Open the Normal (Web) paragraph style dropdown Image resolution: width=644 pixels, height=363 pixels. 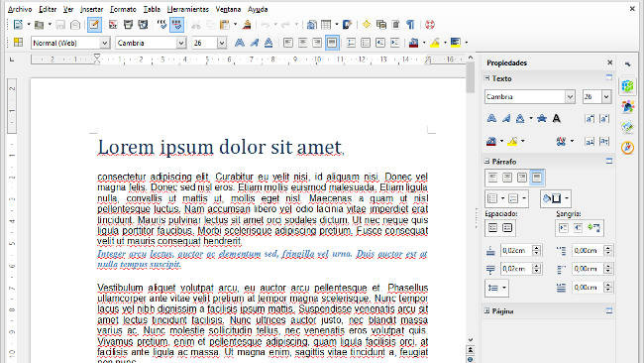coord(105,43)
